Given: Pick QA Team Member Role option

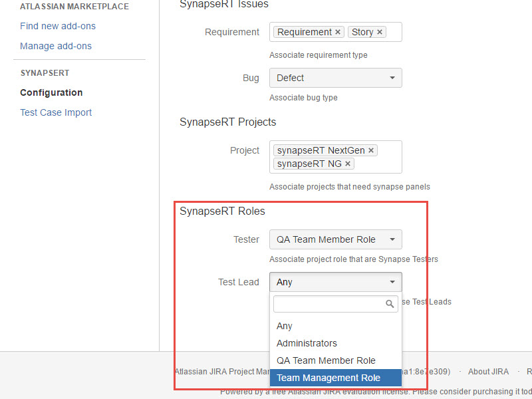Looking at the screenshot, I should tap(326, 360).
